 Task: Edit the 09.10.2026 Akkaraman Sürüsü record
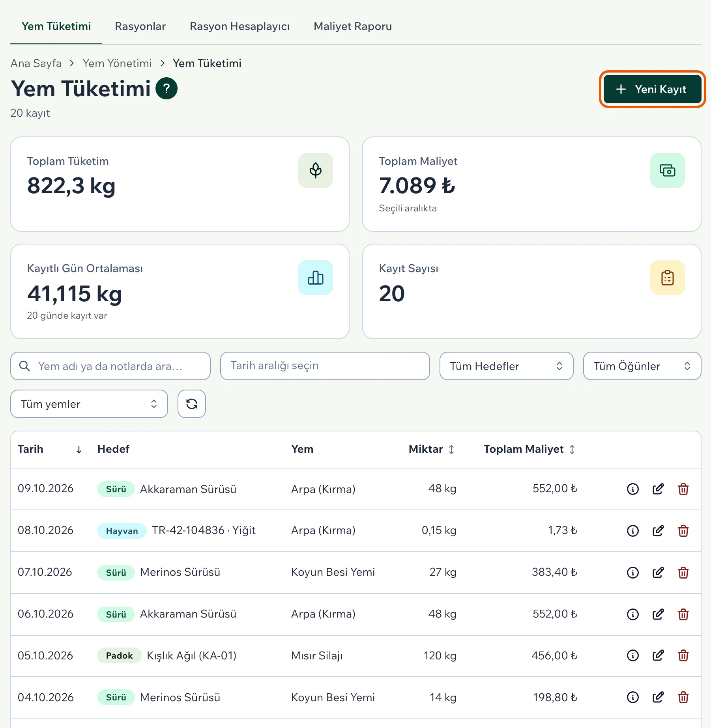(658, 489)
